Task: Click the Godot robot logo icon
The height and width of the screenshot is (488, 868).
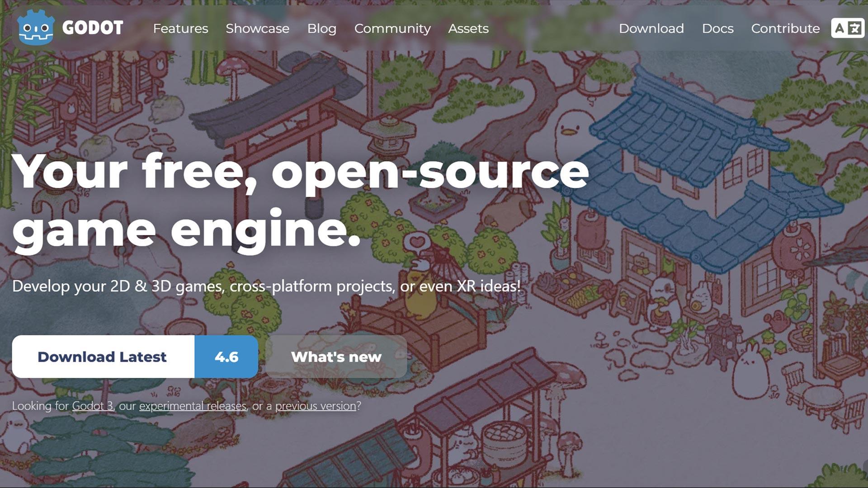Action: click(x=36, y=28)
